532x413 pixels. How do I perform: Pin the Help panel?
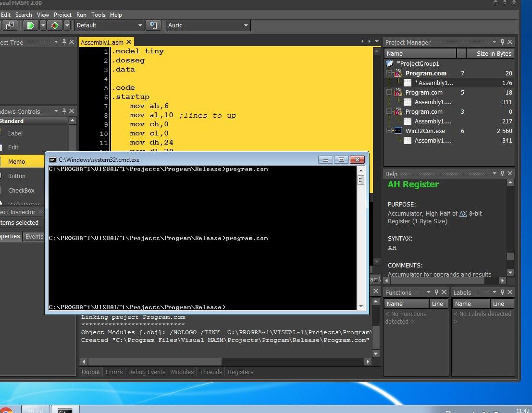click(503, 174)
